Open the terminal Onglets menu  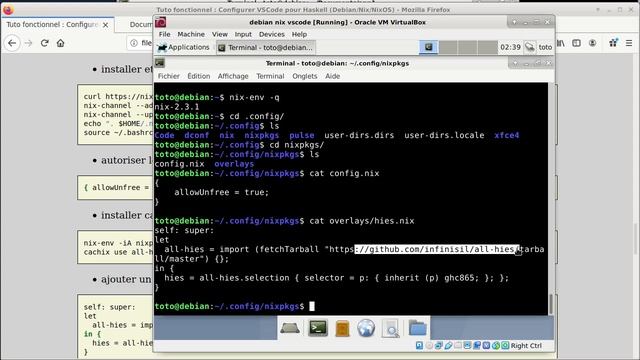pyautogui.click(x=304, y=76)
